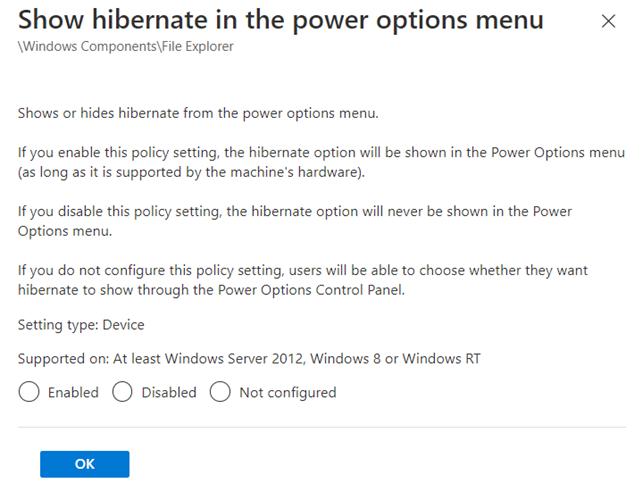Click the 'Enabled' option label text
The height and width of the screenshot is (500, 626).
pyautogui.click(x=73, y=393)
